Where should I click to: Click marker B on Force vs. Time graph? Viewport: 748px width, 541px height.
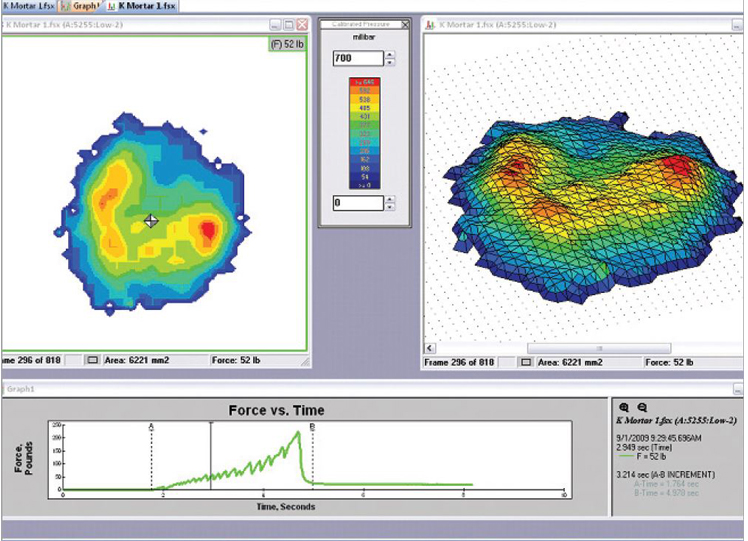point(313,427)
